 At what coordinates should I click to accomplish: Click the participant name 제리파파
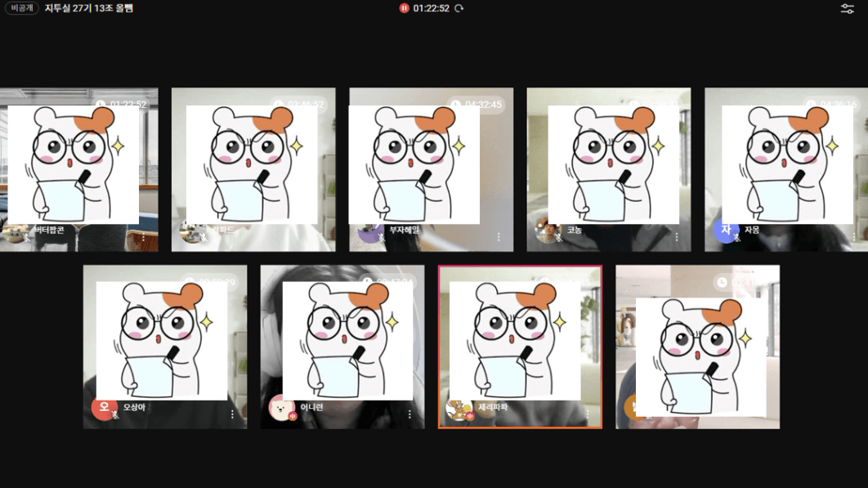[493, 407]
